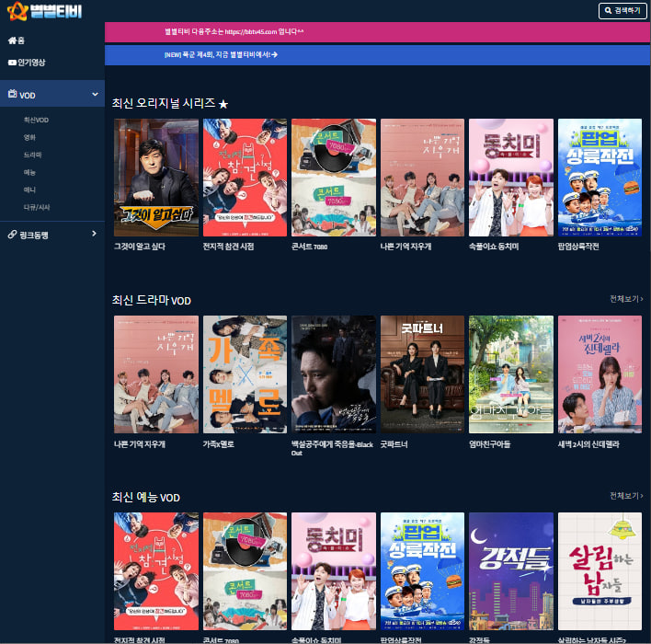
Task: Open 팝업상륙작전 poster in original series
Action: [x=600, y=178]
